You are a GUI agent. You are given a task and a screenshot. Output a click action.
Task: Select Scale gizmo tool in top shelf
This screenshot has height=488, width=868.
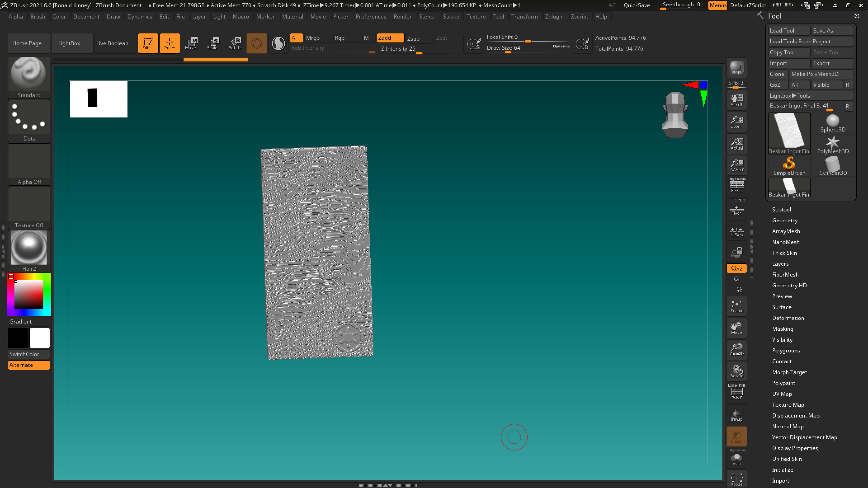point(212,43)
